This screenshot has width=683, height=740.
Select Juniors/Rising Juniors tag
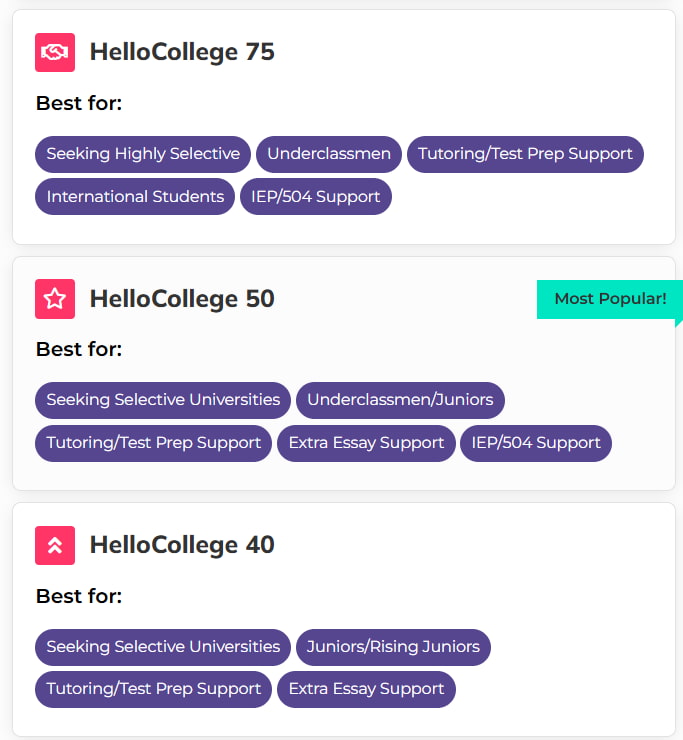coord(393,647)
